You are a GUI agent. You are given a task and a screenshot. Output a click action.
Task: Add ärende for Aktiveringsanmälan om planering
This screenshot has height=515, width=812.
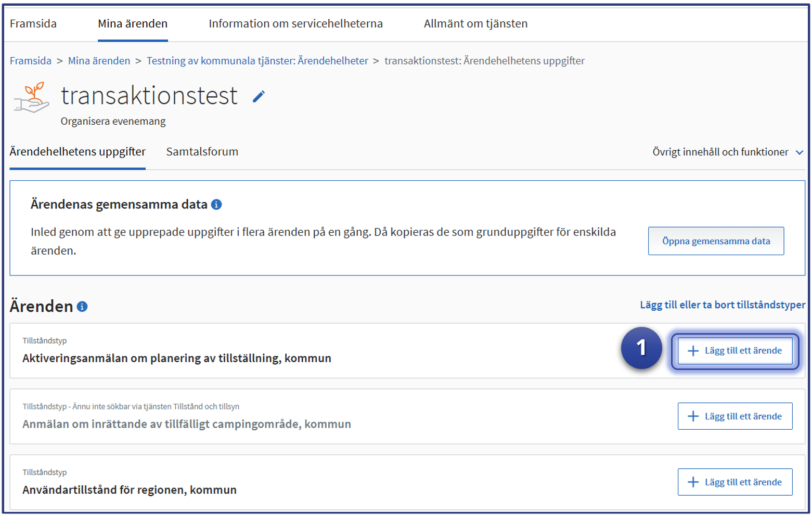734,351
